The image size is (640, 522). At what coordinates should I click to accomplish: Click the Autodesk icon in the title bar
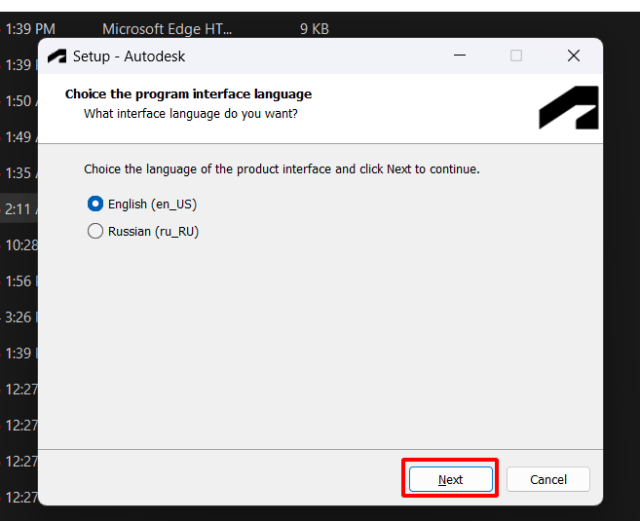point(57,56)
